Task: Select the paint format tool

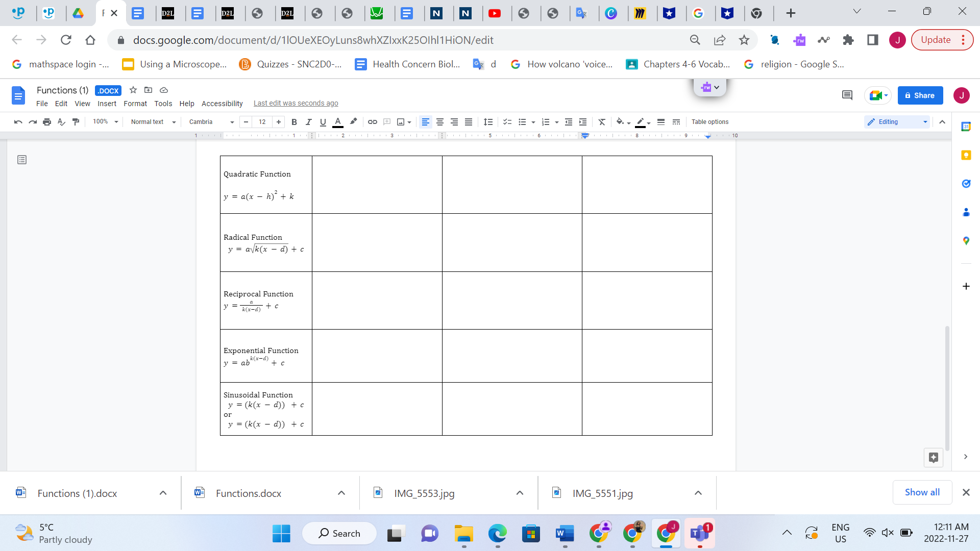Action: tap(76, 122)
